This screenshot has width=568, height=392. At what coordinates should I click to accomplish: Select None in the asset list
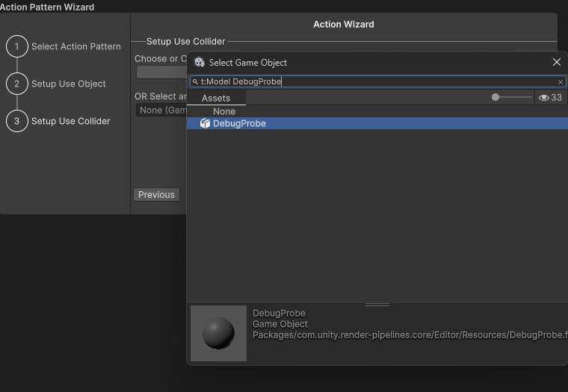click(x=377, y=111)
